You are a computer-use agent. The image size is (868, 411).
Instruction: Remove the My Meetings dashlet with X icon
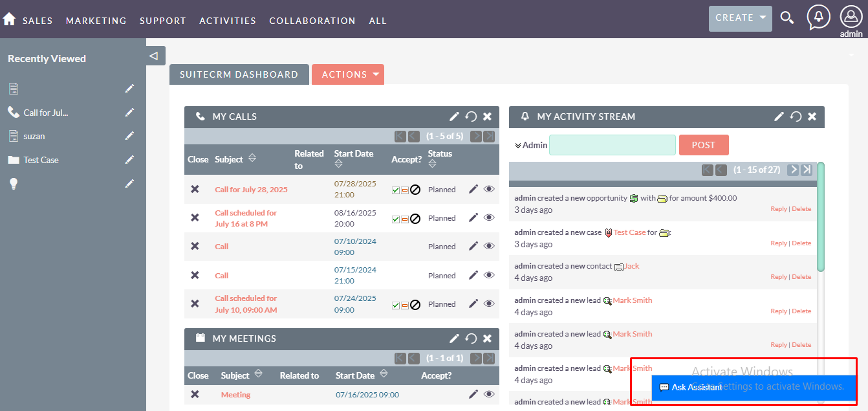tap(487, 339)
